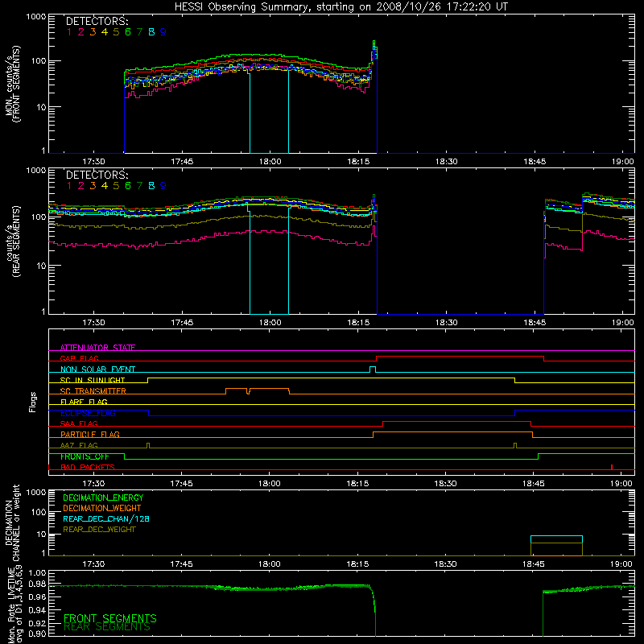Click the decimation channel or weight axis title
Image resolution: width=644 pixels, height=644 pixels.
13,522
